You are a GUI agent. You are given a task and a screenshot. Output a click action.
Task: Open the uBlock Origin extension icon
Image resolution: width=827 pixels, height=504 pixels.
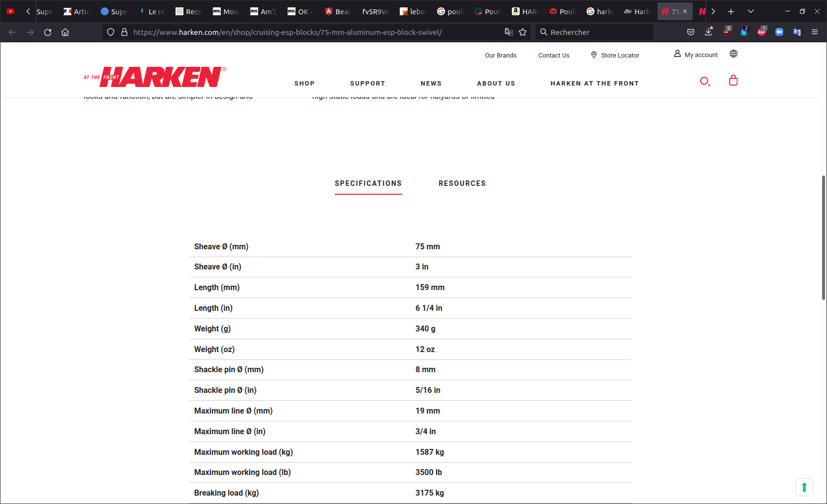coord(726,32)
